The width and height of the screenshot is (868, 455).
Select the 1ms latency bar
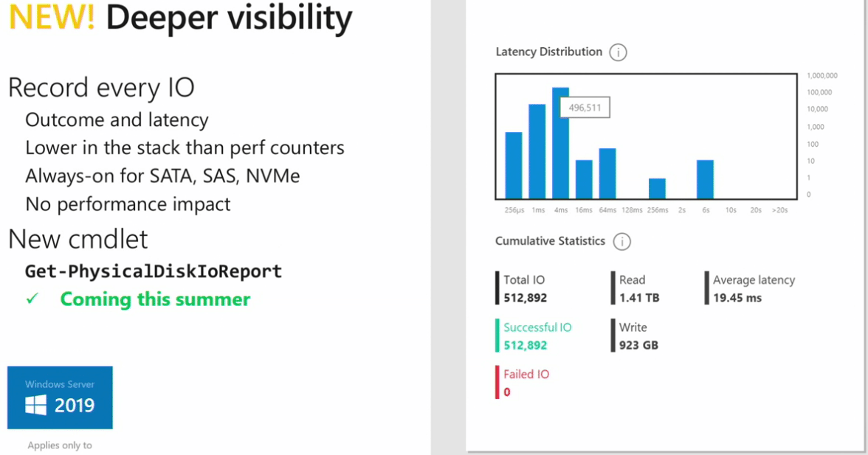537,152
